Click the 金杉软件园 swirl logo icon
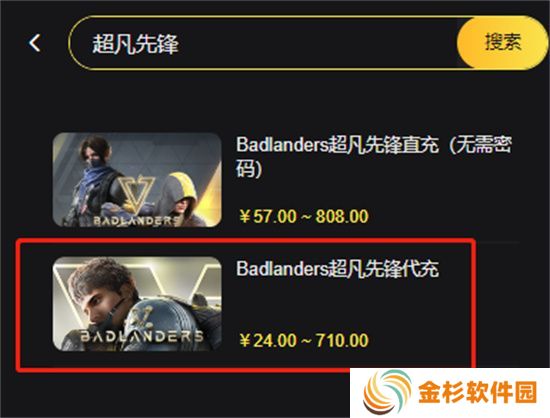This screenshot has width=550, height=418. click(387, 393)
